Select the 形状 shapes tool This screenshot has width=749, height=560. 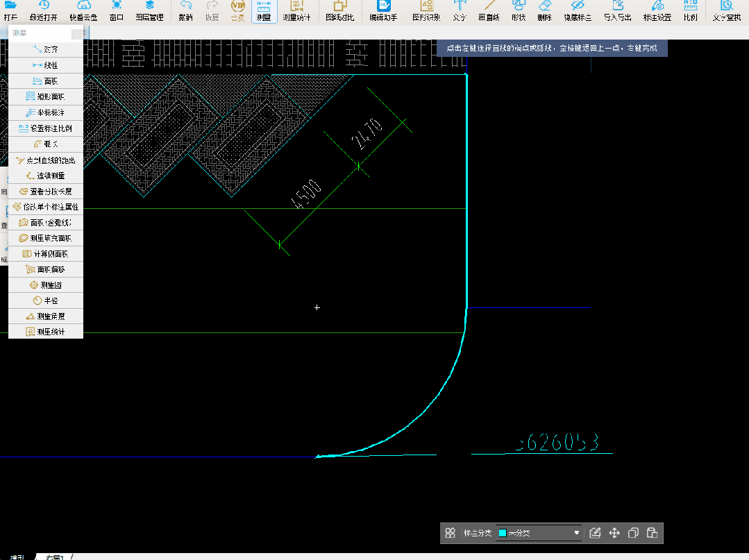tap(519, 10)
